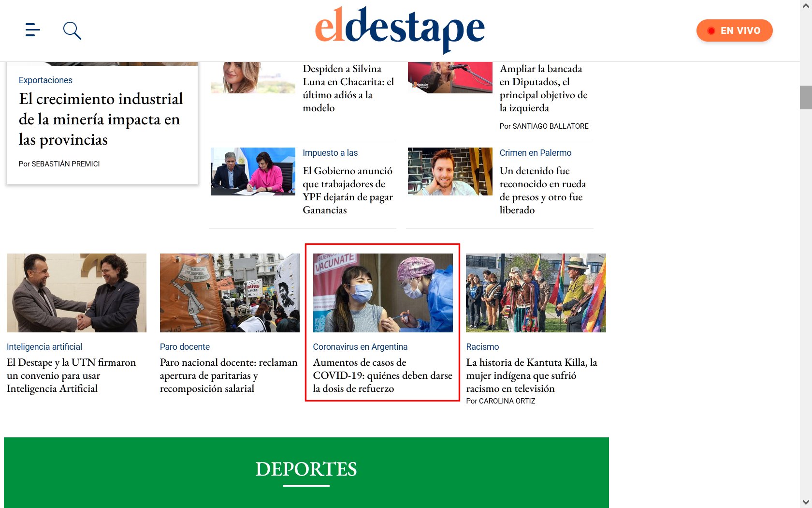The height and width of the screenshot is (508, 812).
Task: Open the hamburger navigation menu
Action: pyautogui.click(x=32, y=30)
